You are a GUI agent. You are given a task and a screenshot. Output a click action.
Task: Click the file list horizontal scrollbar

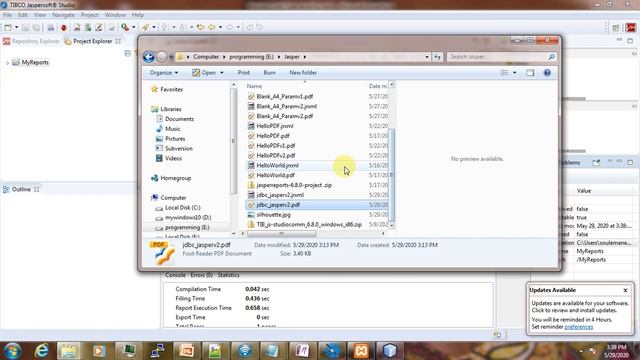click(x=281, y=233)
